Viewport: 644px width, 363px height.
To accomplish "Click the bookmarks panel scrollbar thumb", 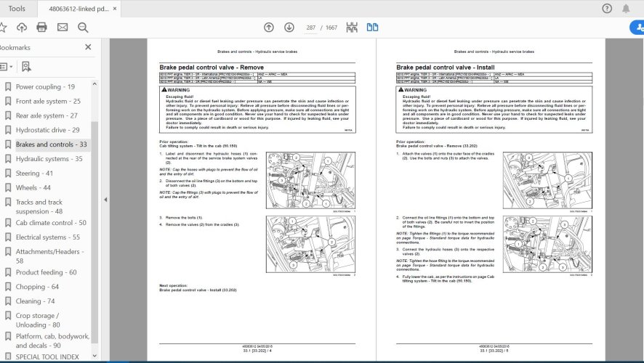I will [94, 232].
